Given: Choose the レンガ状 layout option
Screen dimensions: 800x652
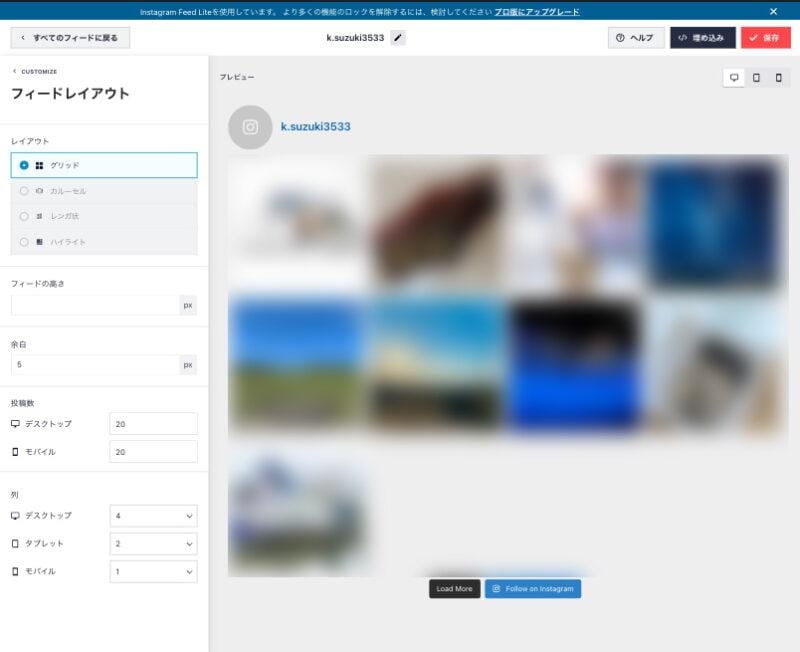Looking at the screenshot, I should [x=64, y=216].
